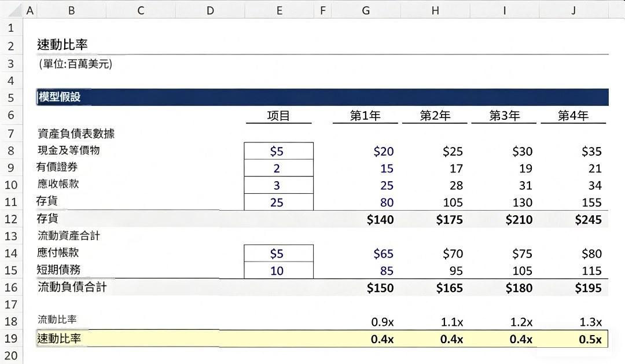Click the short-term debt value 115
Viewport: 625px width, 364px height.
(591, 271)
